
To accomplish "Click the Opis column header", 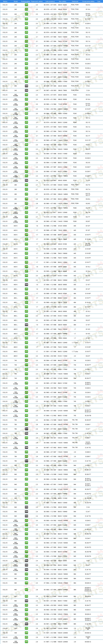I will click(x=99, y=1).
